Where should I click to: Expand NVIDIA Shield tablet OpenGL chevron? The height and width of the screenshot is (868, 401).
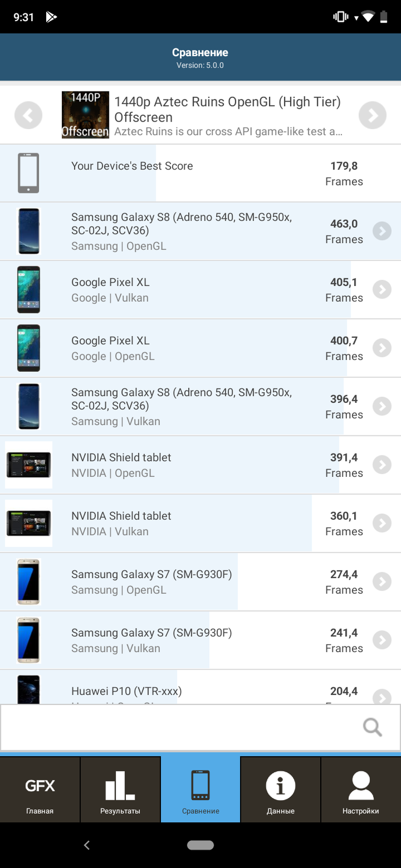tap(382, 465)
